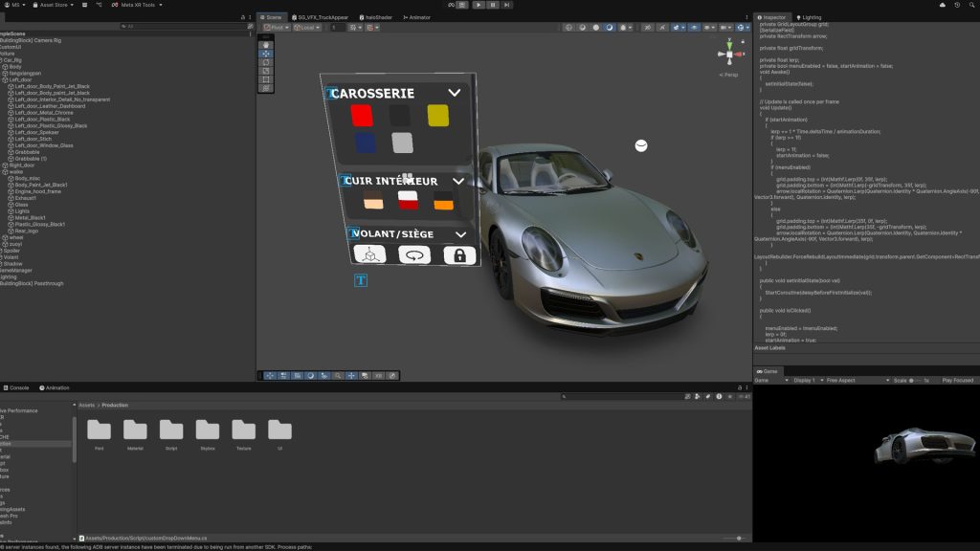Toggle the Project panel lock icon
The image size is (980, 551).
tap(740, 388)
